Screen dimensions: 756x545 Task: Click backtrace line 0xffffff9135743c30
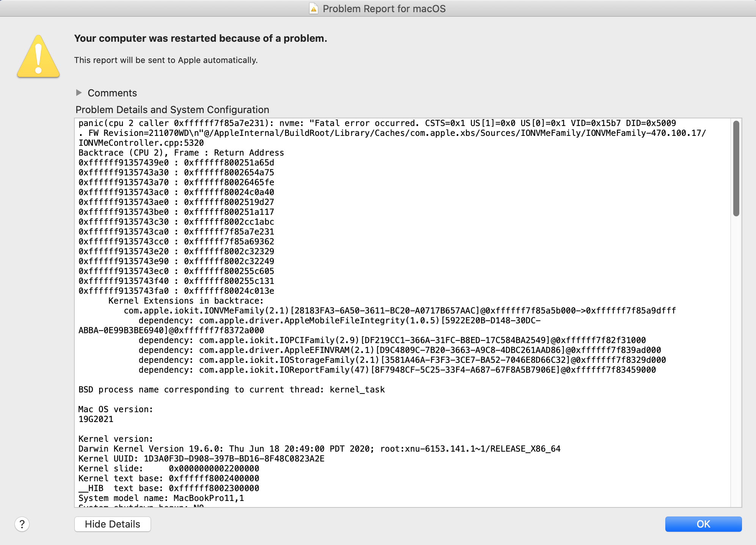tap(176, 222)
